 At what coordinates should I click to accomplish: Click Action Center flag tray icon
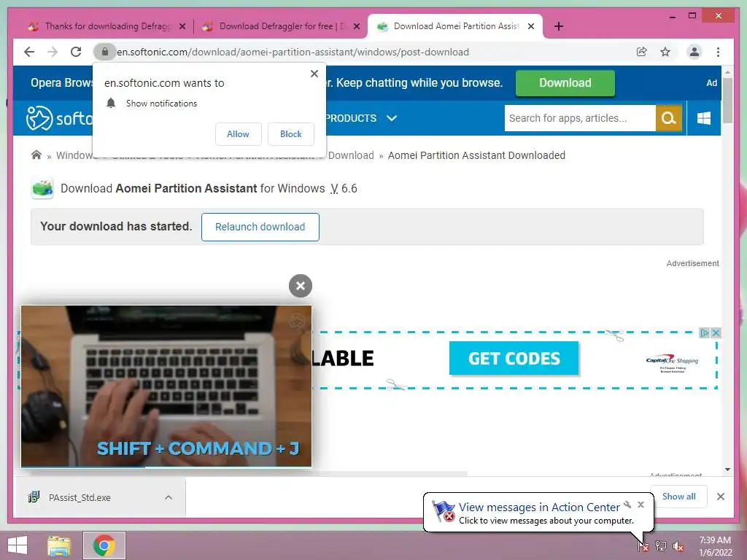[643, 546]
